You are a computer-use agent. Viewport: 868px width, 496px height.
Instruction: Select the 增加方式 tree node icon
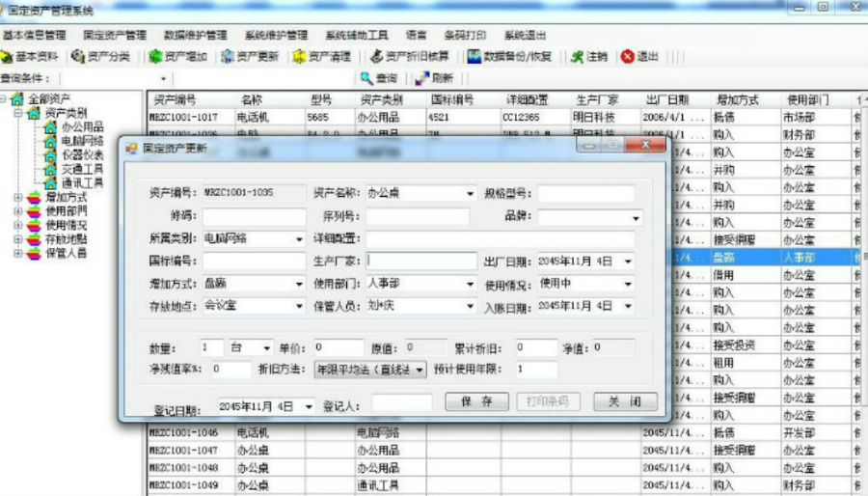pos(34,197)
